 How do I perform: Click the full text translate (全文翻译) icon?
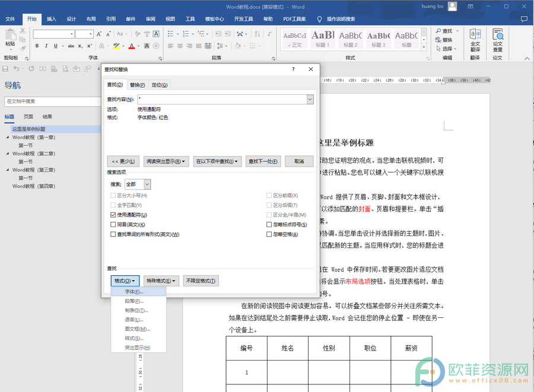click(x=475, y=40)
